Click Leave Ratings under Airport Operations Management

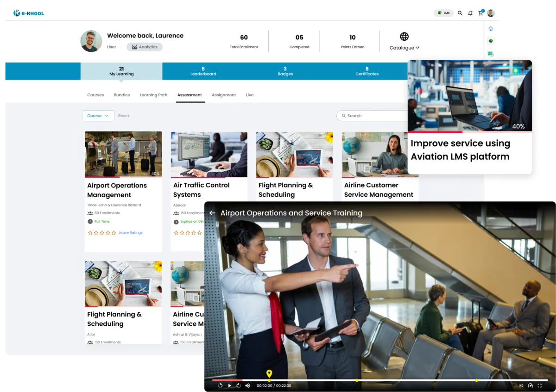[x=130, y=232]
